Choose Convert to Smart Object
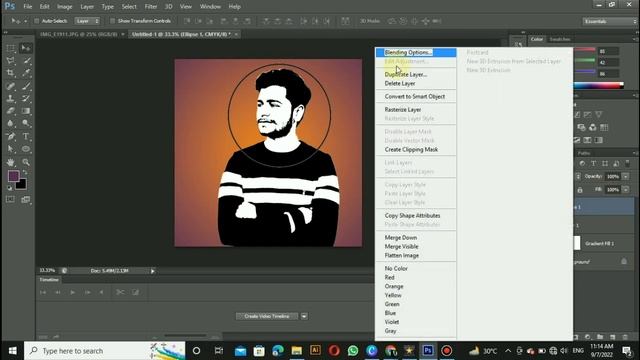Viewport: 640px width, 360px height. [416, 96]
